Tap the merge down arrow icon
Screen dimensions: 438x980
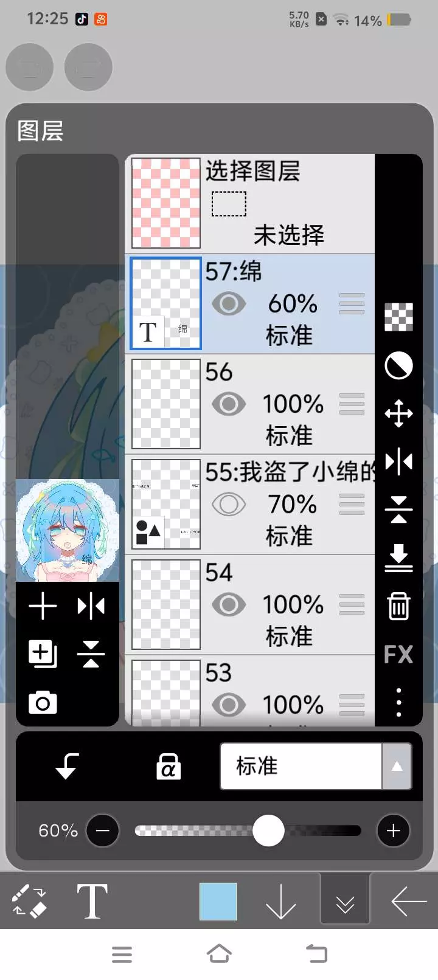tap(398, 558)
